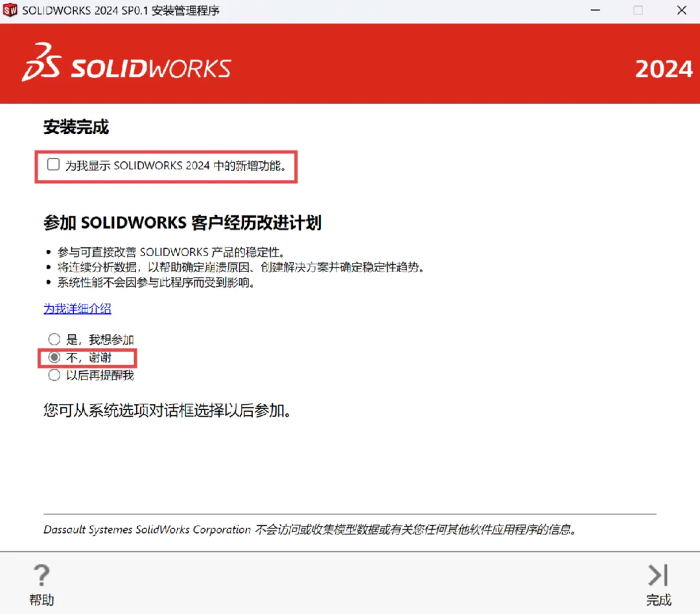Choose '以后再提醒我' radio option
This screenshot has width=700, height=614.
54,375
